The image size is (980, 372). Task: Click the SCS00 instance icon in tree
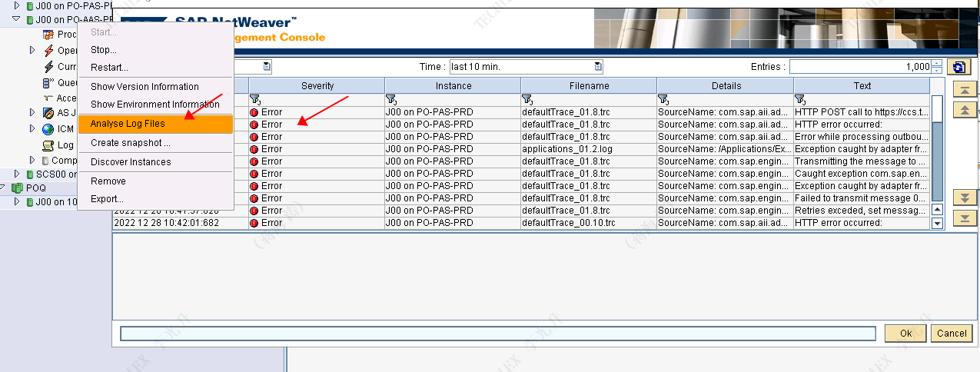29,174
